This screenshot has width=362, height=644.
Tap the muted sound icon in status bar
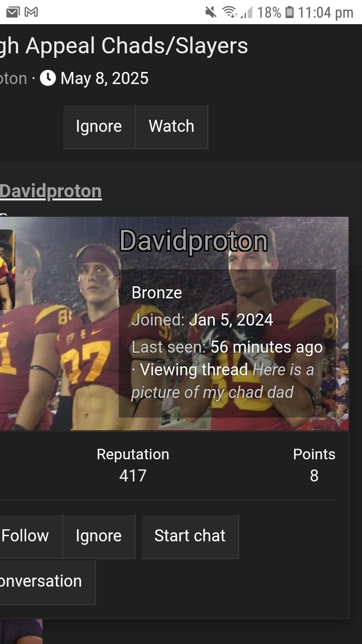pos(211,12)
